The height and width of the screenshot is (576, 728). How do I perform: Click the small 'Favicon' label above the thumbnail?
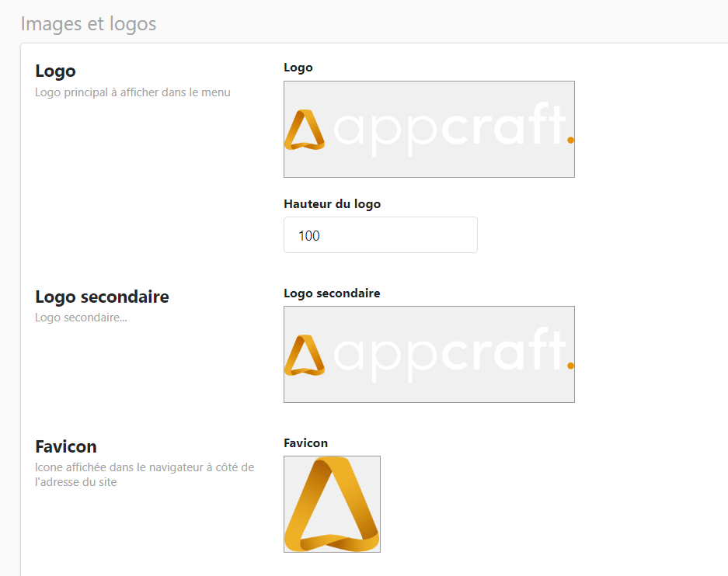(305, 443)
